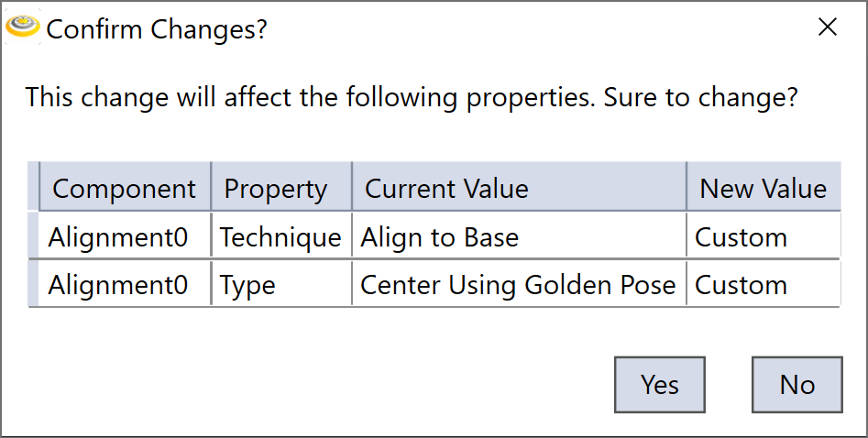Confirm the changes with Yes
Screen dimensions: 868x438
660,384
